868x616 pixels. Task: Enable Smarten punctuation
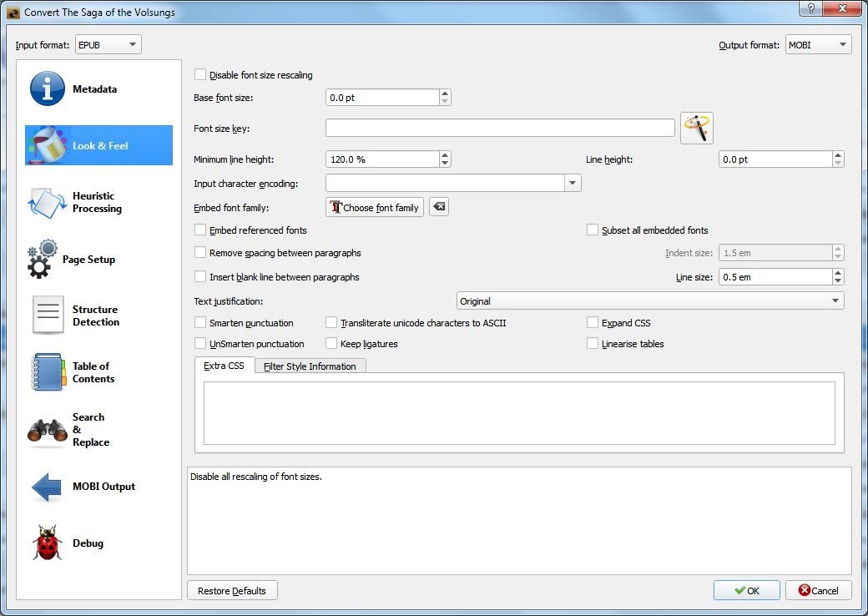(199, 322)
